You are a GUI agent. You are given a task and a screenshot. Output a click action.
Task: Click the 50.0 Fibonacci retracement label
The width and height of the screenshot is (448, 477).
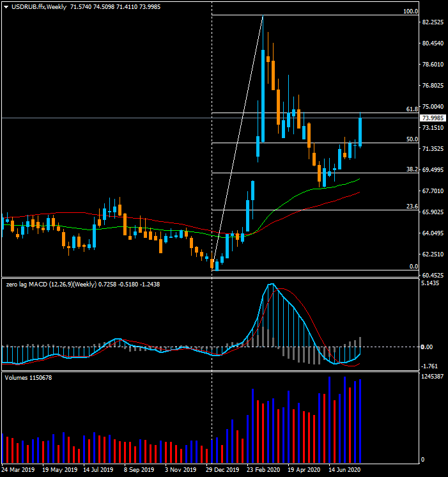pyautogui.click(x=412, y=139)
